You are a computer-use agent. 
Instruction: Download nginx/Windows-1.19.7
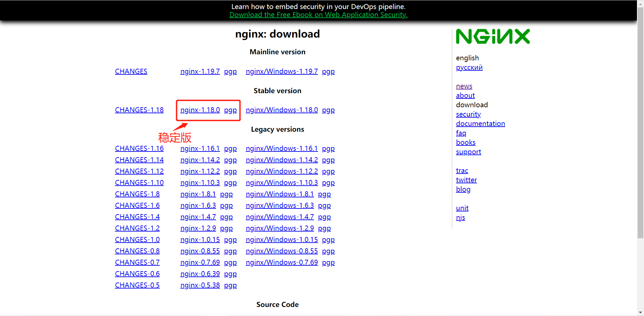(282, 71)
